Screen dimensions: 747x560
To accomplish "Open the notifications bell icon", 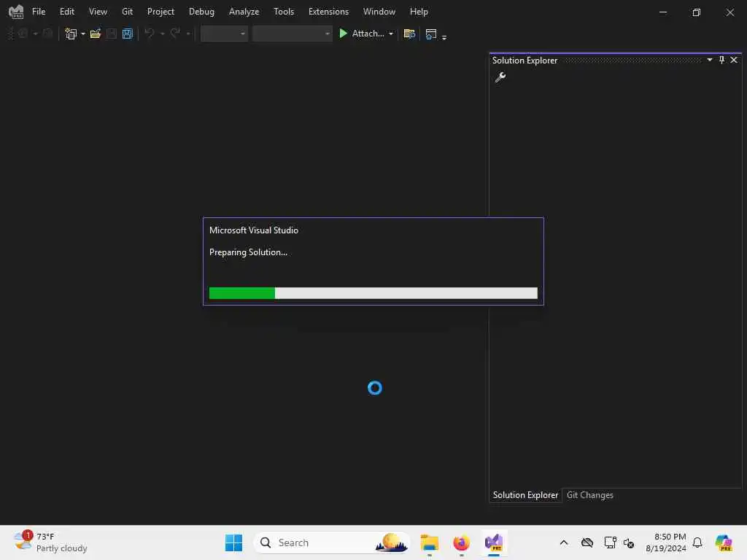I will (697, 542).
